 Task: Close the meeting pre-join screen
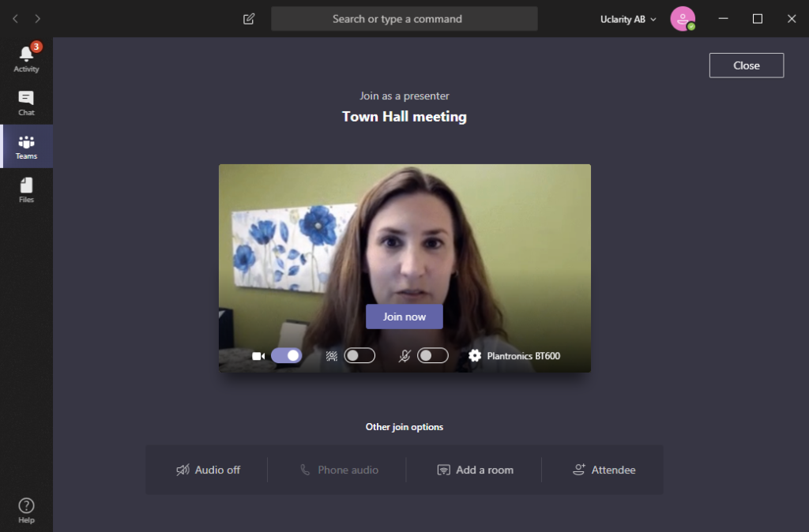click(x=747, y=66)
